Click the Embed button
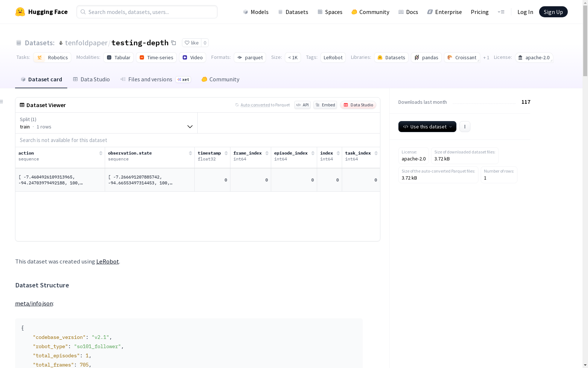Image resolution: width=588 pixels, height=368 pixels. coord(325,105)
